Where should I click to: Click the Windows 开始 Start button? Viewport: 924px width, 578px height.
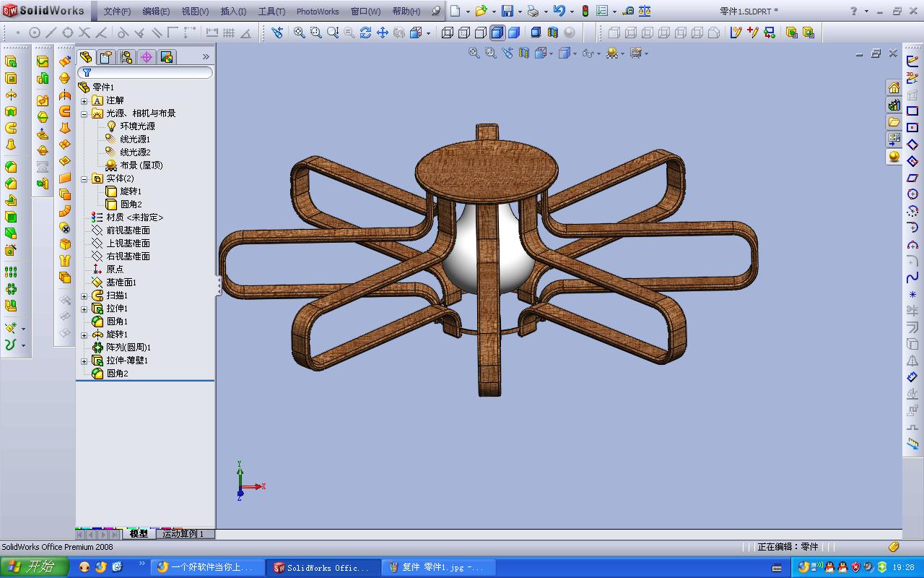pos(35,567)
